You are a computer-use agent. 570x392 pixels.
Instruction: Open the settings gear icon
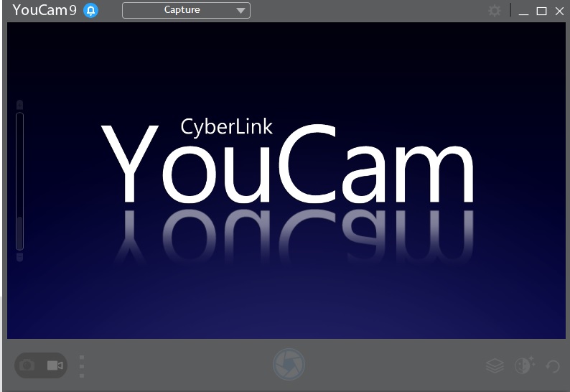click(495, 11)
